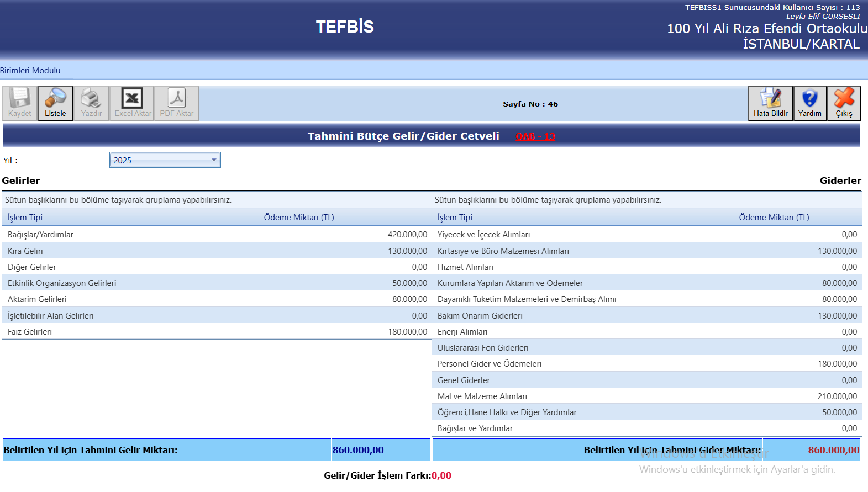Screen dimensions: 868x492
Task: Select the Bağışlar/Yardımlar income row
Action: 41,235
